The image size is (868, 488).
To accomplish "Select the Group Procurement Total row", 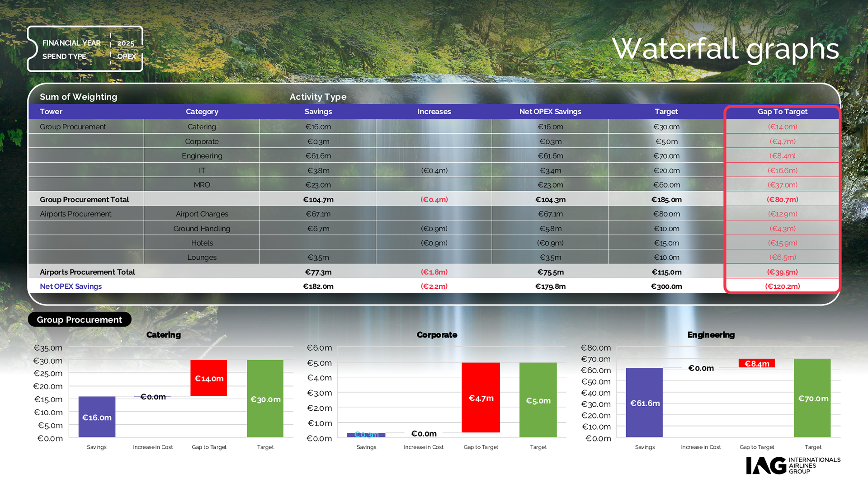I will [85, 200].
